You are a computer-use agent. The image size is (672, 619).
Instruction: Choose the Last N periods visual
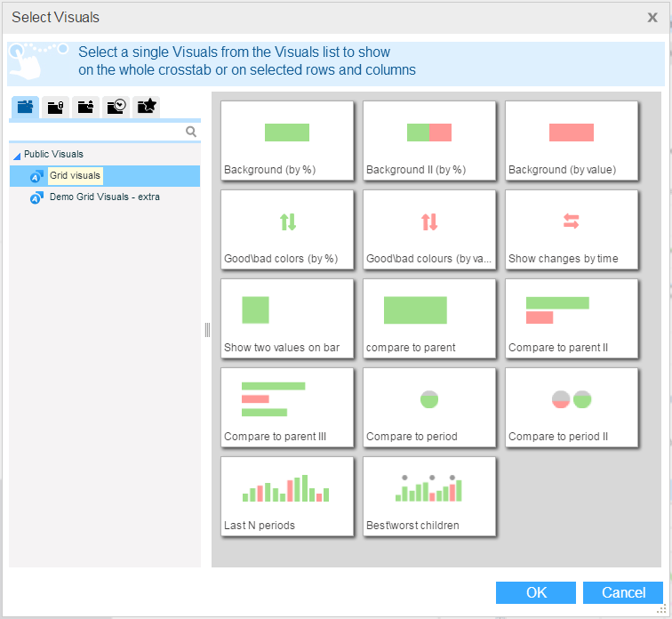pos(287,496)
